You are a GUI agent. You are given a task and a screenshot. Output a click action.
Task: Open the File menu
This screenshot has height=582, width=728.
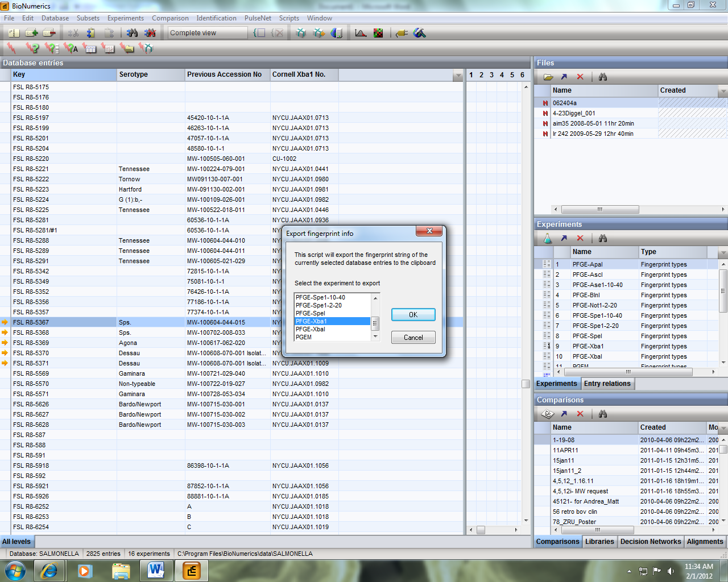[9, 18]
